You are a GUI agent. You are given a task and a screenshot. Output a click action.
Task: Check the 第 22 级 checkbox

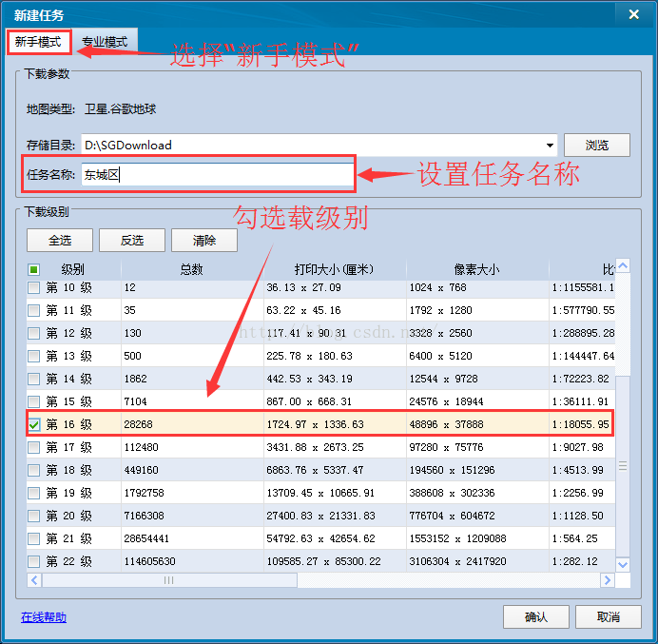(x=34, y=561)
